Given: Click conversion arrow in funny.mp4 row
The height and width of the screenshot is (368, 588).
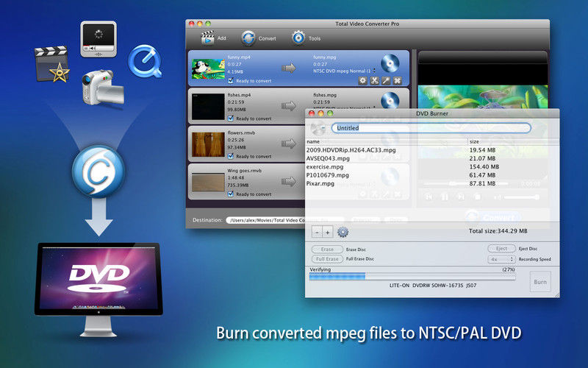Looking at the screenshot, I should [x=289, y=68].
